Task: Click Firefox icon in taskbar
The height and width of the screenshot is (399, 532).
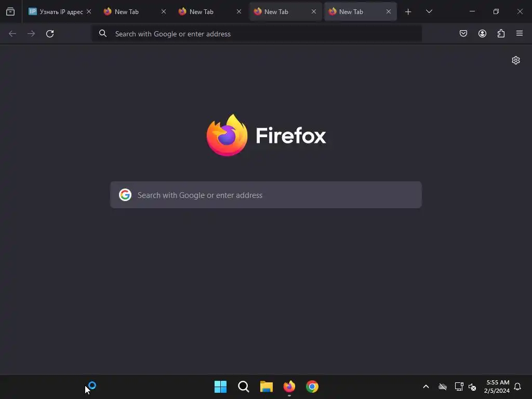Action: [x=289, y=387]
